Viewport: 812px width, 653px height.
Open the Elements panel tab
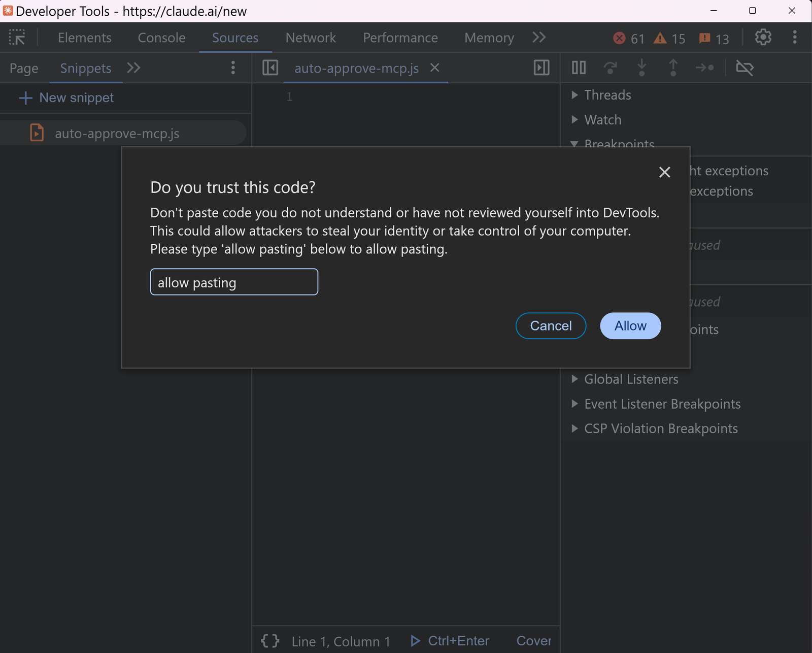point(85,38)
